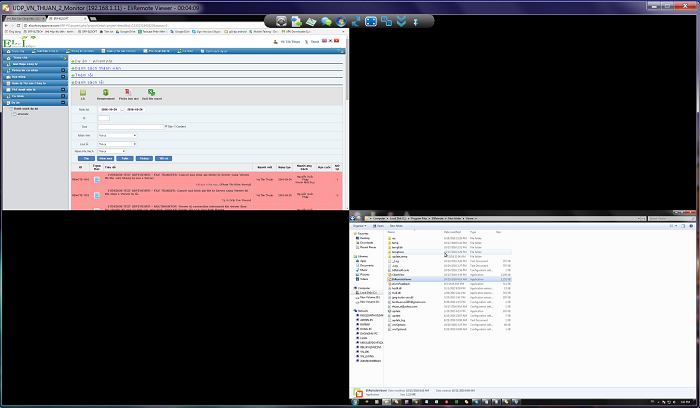Open document icon in first red bug row
This screenshot has width=700, height=408.
tap(97, 179)
